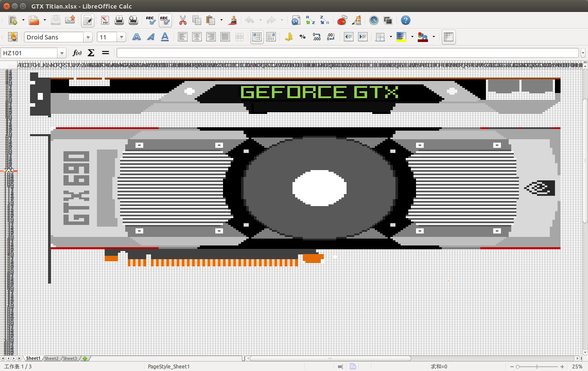
Task: Switch to the Sheet3 tab
Action: click(x=70, y=359)
